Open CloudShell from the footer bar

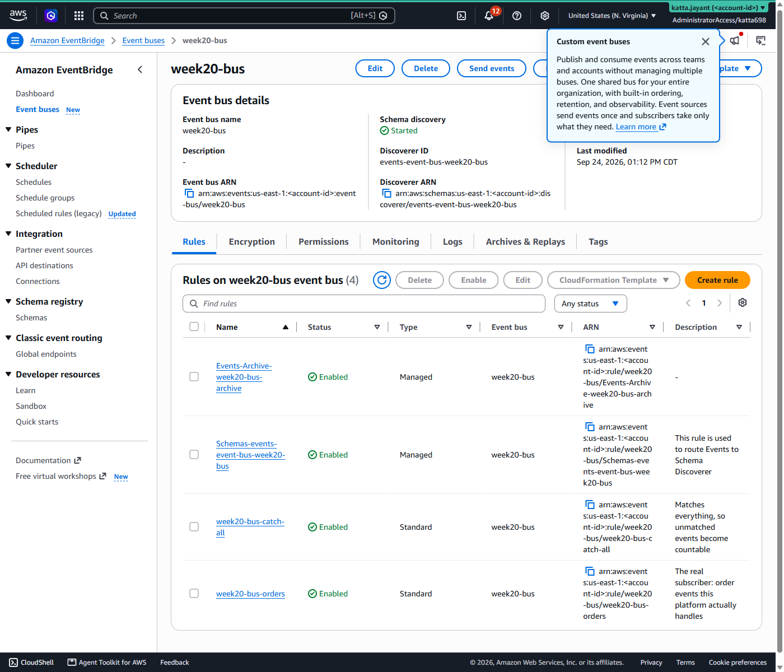(x=31, y=662)
